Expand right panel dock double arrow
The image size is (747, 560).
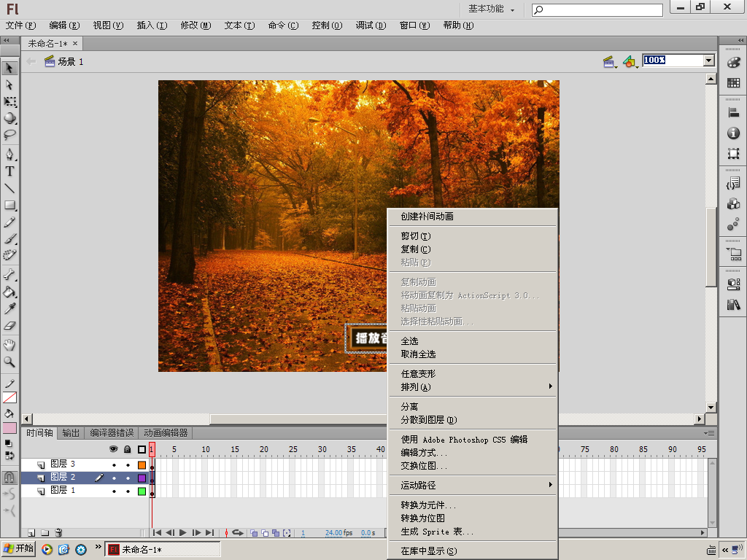click(x=740, y=41)
